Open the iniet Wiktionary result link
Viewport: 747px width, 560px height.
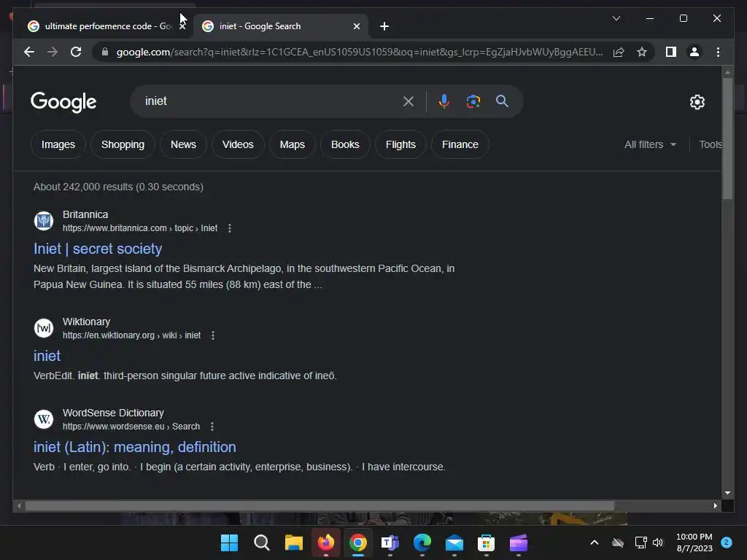(x=47, y=356)
